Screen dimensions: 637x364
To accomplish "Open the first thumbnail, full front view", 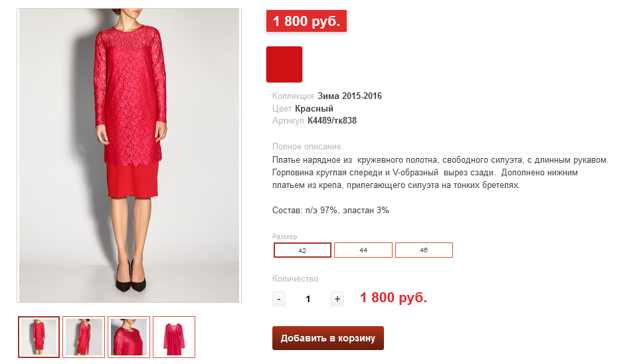I will tap(39, 337).
